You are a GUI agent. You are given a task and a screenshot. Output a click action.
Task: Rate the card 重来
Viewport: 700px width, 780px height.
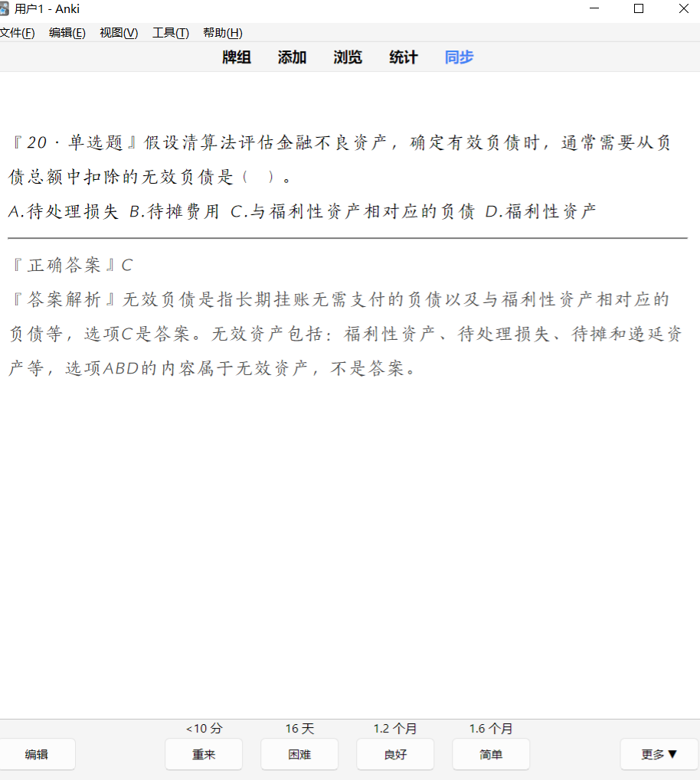coord(204,754)
